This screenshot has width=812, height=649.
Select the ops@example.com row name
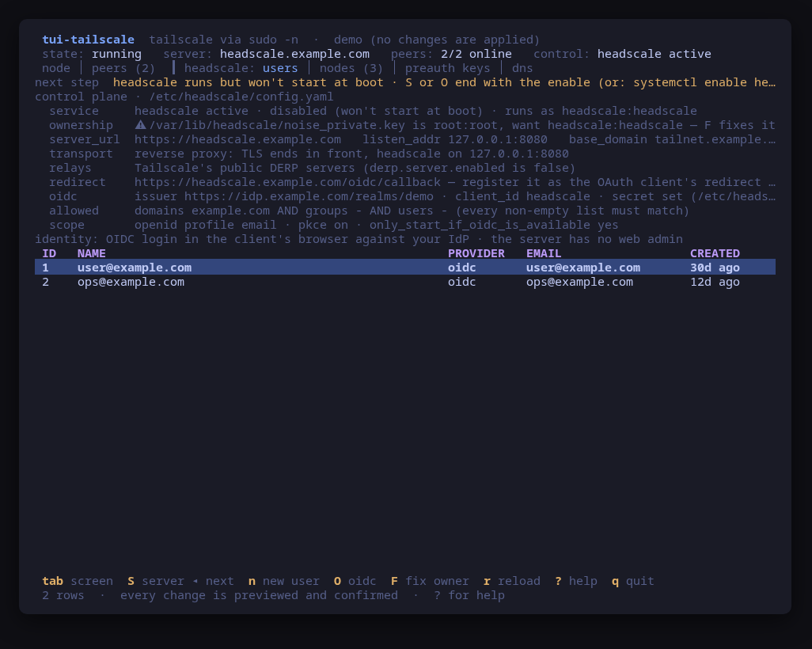click(131, 282)
